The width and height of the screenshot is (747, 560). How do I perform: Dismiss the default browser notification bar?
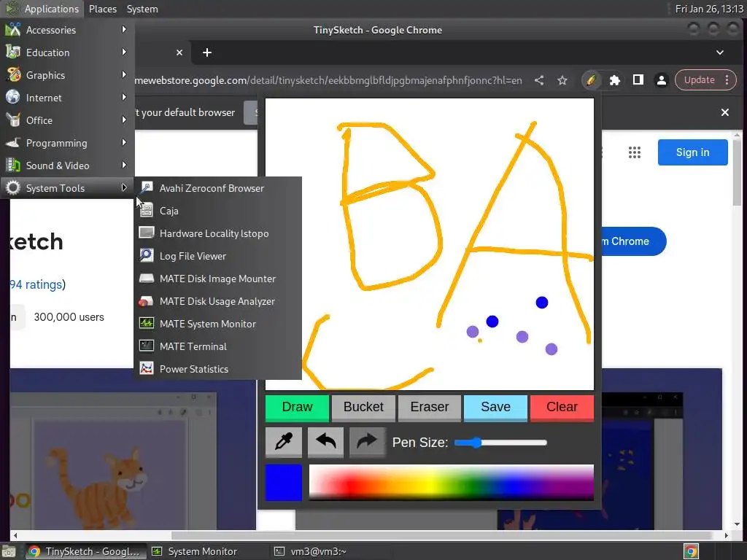(x=724, y=112)
